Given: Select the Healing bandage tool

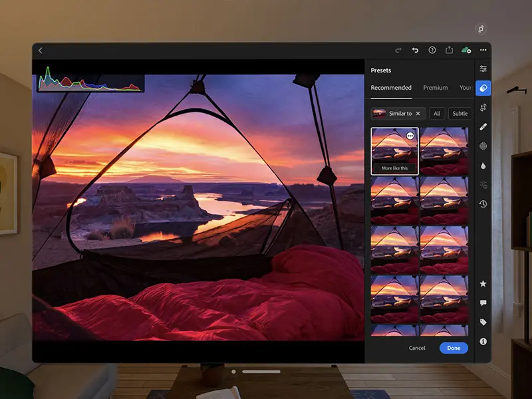Looking at the screenshot, I should pos(483,126).
